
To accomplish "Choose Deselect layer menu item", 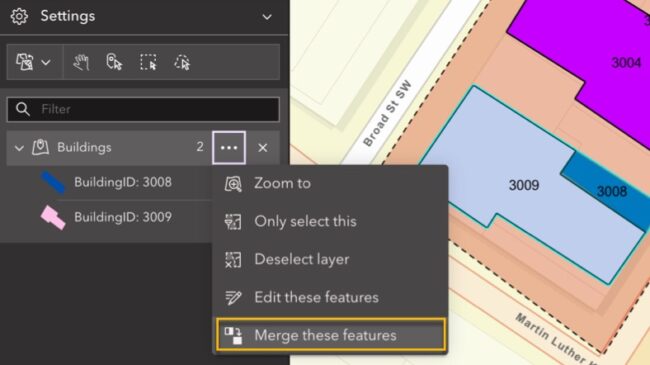I will click(330, 260).
